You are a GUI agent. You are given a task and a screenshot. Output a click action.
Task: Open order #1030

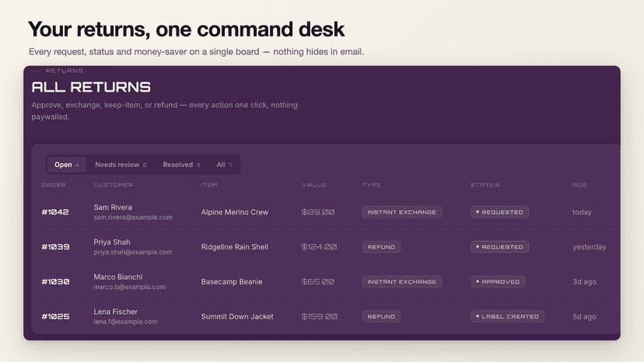(x=55, y=282)
